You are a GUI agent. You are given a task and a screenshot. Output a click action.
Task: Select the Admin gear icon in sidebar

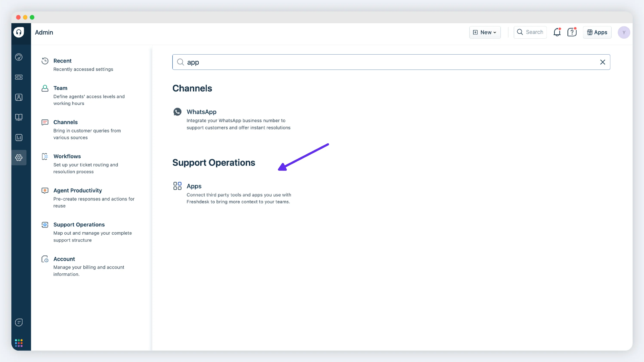point(19,158)
